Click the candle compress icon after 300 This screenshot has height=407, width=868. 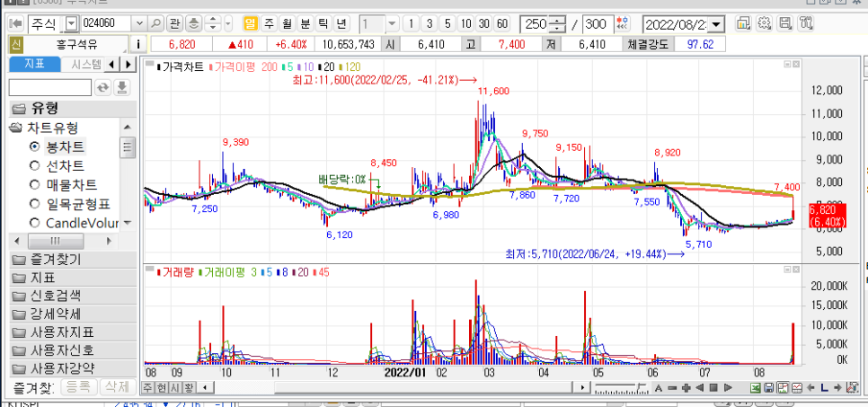tap(624, 24)
